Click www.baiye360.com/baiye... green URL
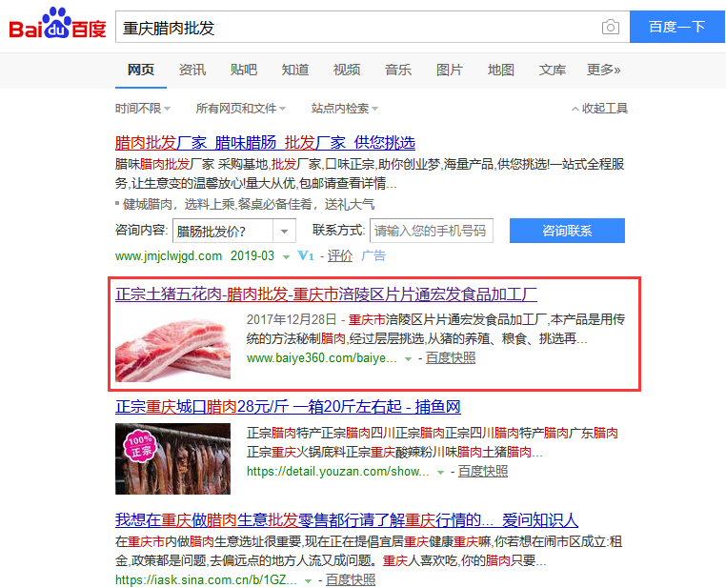The width and height of the screenshot is (726, 588). pyautogui.click(x=322, y=358)
